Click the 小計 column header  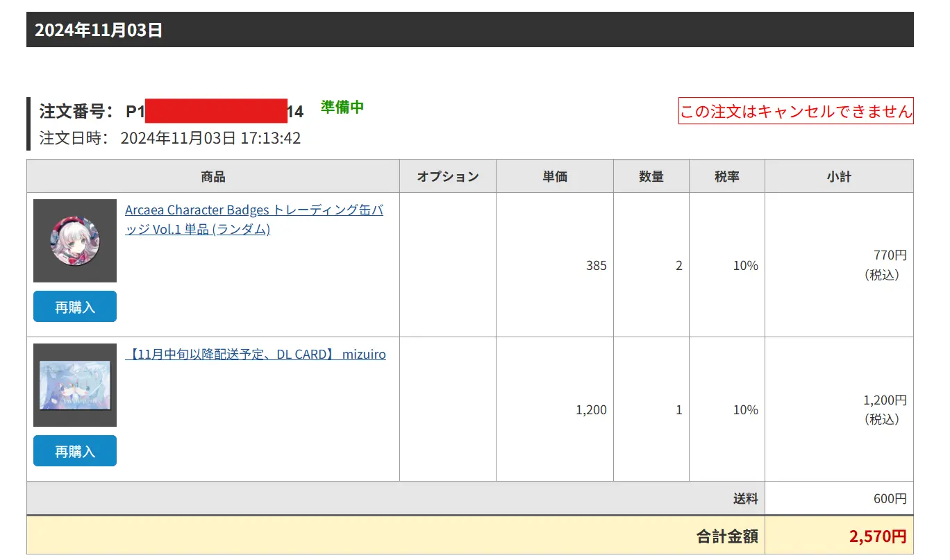(x=838, y=176)
